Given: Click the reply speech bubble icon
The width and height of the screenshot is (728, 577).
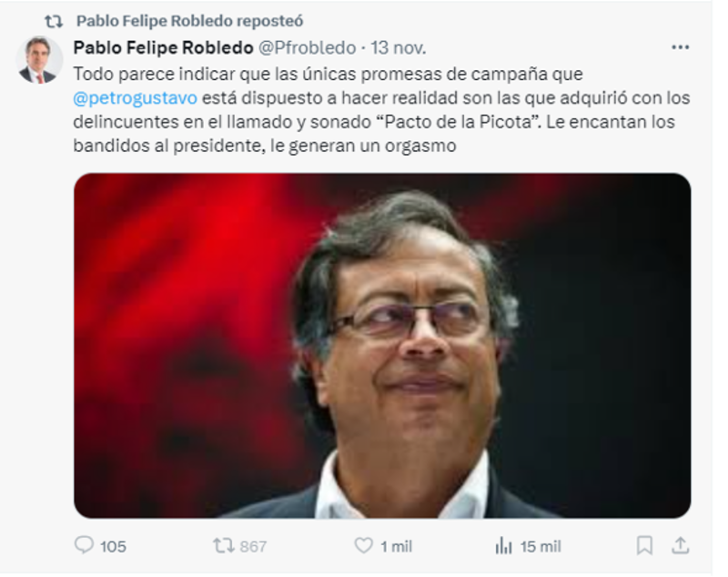Looking at the screenshot, I should pyautogui.click(x=84, y=545).
